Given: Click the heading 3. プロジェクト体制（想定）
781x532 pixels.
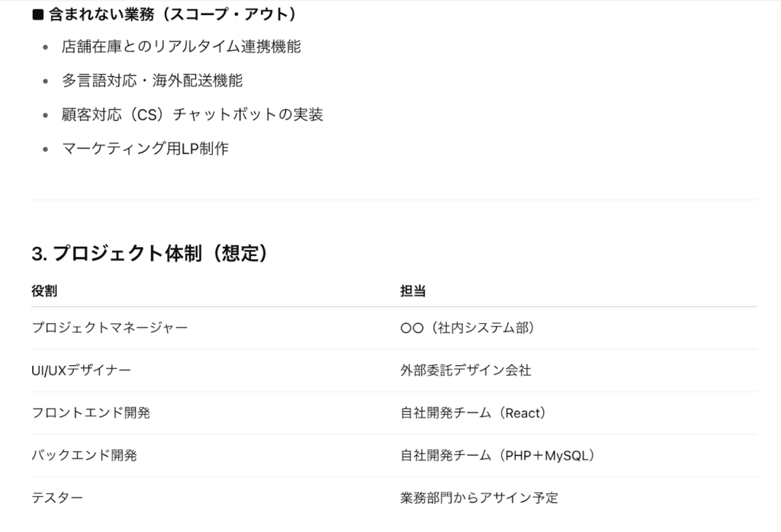Looking at the screenshot, I should [x=150, y=253].
